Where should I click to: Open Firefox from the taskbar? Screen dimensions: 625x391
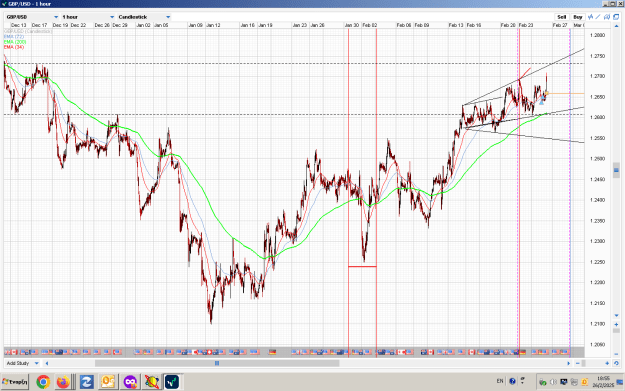[63, 382]
